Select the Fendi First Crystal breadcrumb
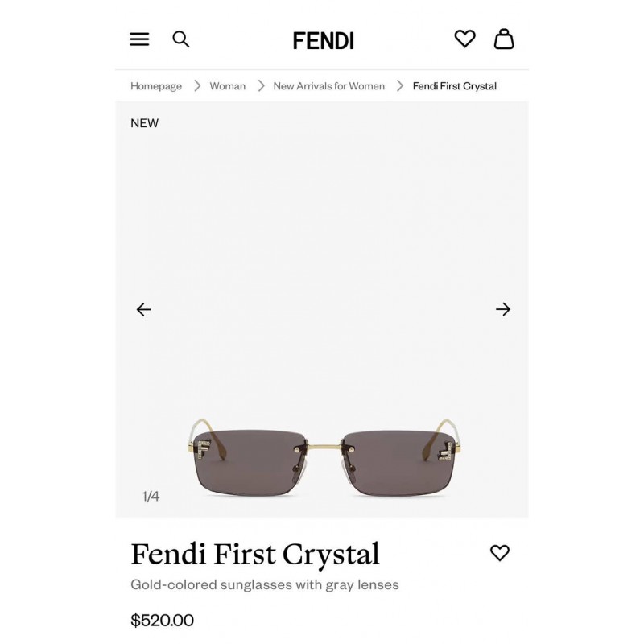644x644 pixels. (x=455, y=86)
